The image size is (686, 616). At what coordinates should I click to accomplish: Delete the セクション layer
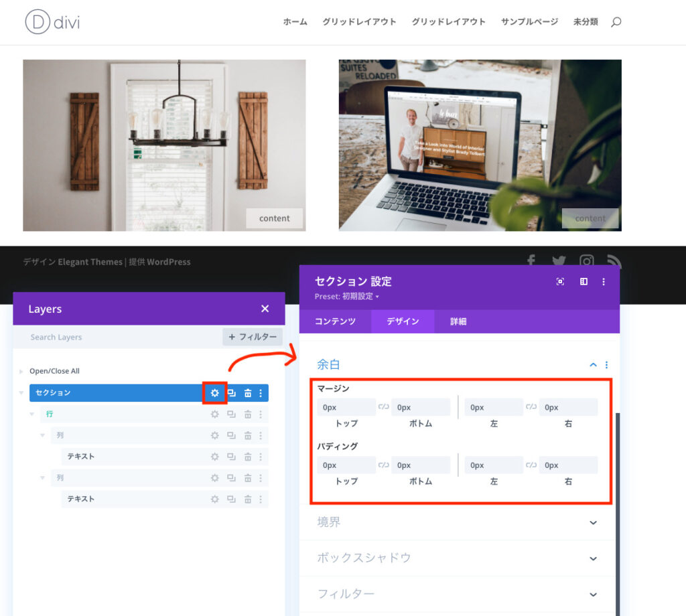pos(247,393)
